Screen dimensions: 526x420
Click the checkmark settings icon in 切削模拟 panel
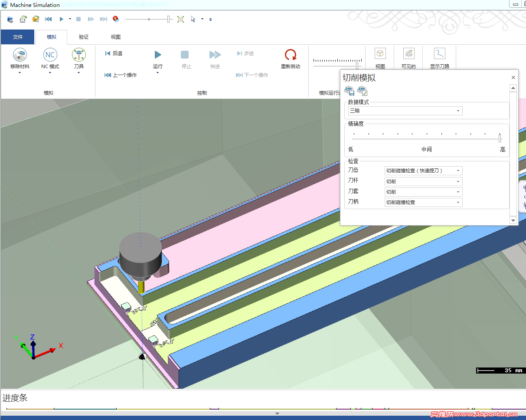[363, 91]
